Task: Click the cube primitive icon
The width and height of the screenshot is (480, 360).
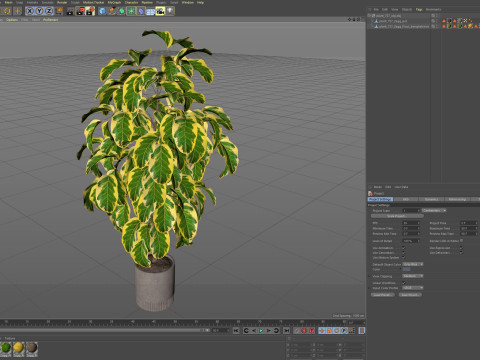Action: pos(102,11)
